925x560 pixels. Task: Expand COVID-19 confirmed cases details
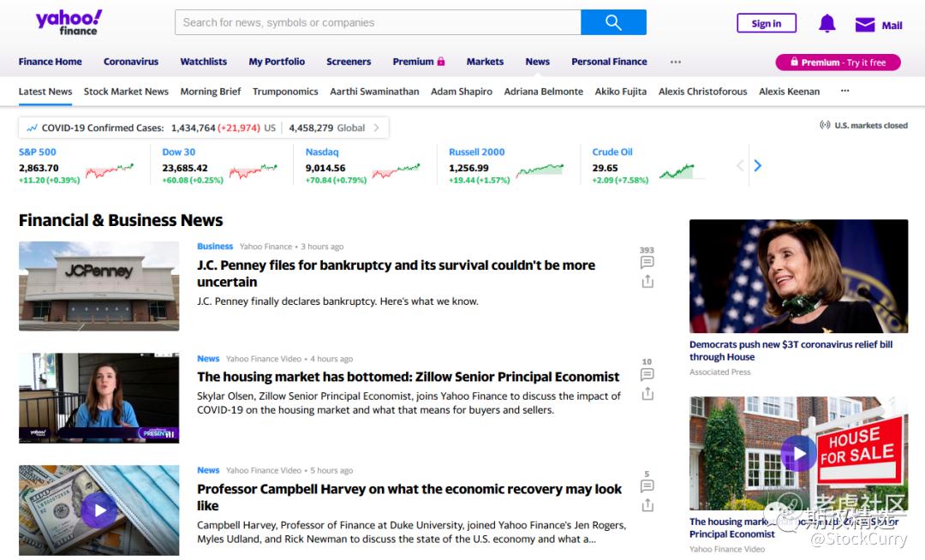point(375,128)
